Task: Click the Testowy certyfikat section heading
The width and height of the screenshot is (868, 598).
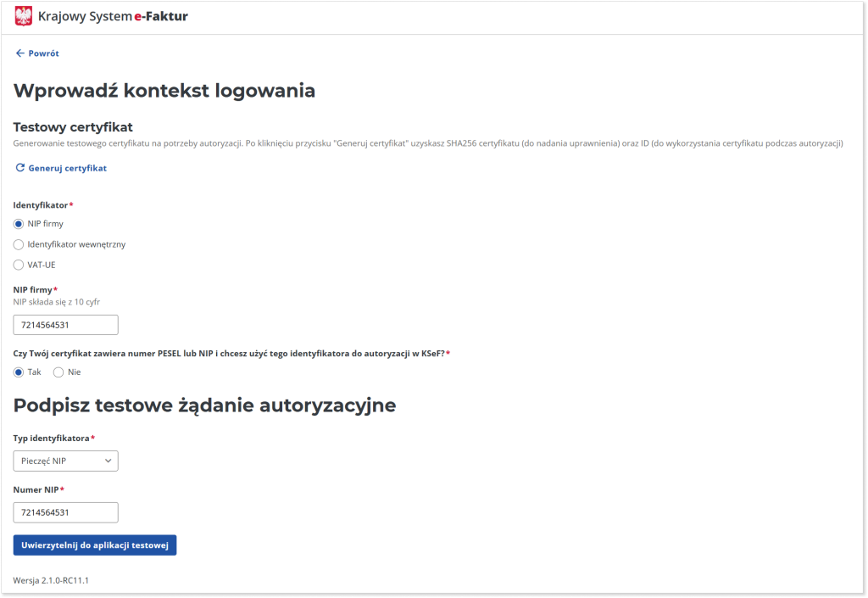Action: coord(73,127)
